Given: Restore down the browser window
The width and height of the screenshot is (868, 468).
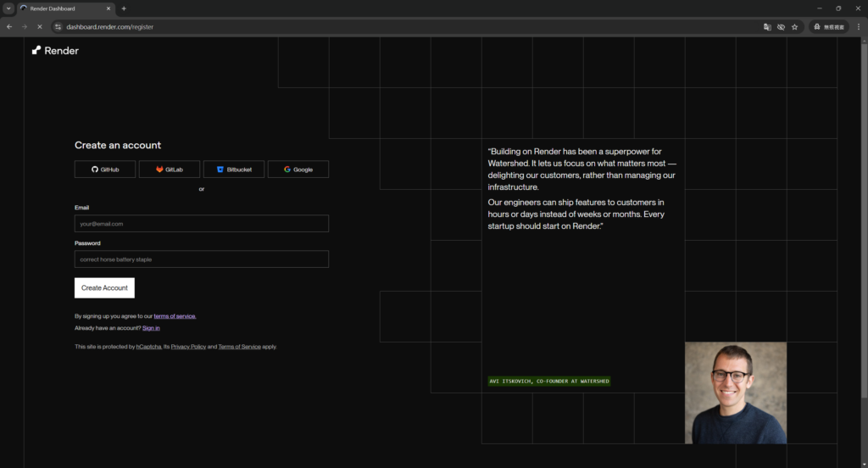Looking at the screenshot, I should point(838,8).
